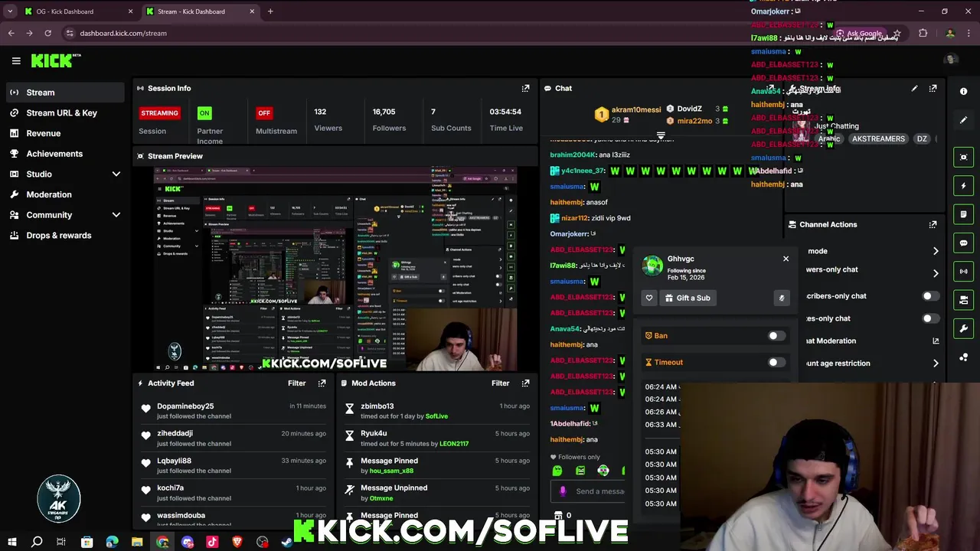Reload the browser page
The height and width of the screenshot is (551, 980).
(47, 33)
